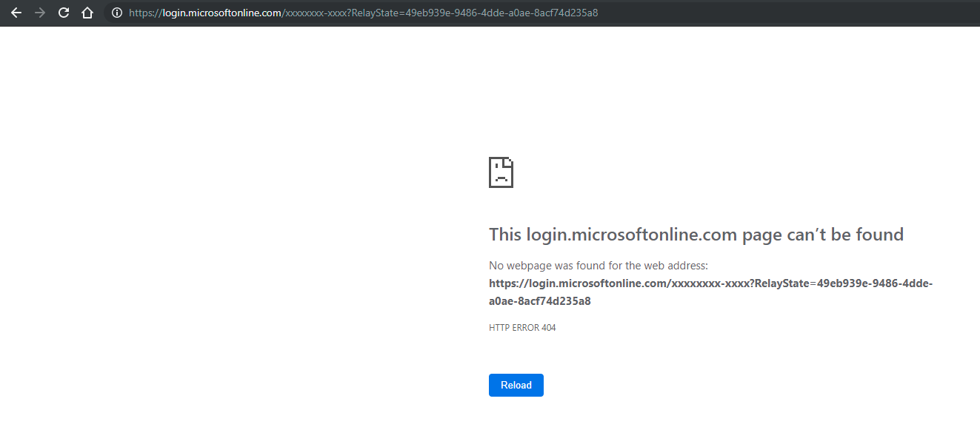Click the blue Reload button
Screen dimensions: 980x447
(x=516, y=385)
